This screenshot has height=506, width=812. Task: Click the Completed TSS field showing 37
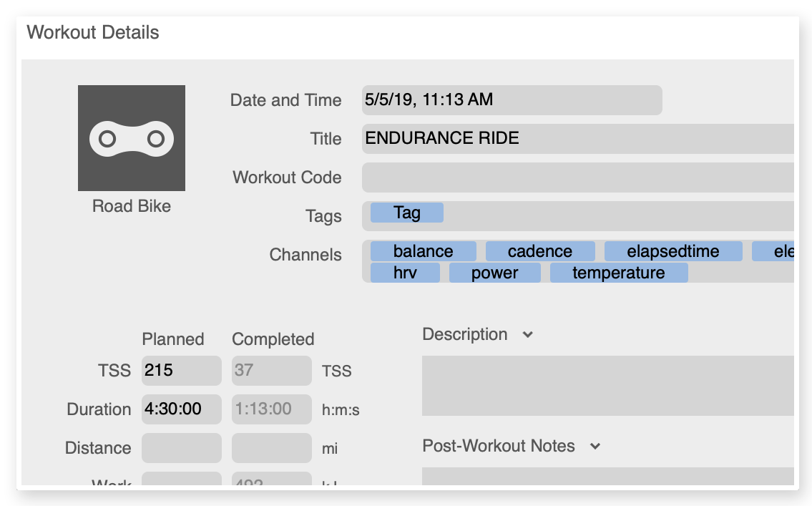[271, 370]
